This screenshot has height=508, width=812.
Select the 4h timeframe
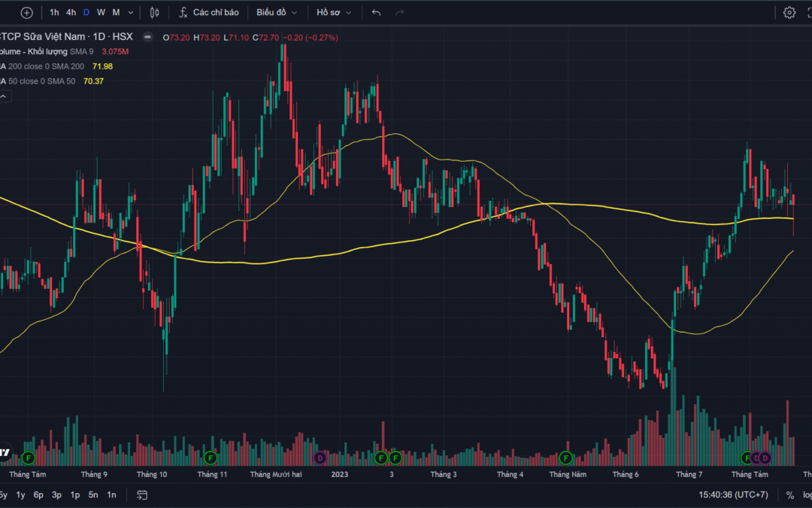tap(71, 12)
